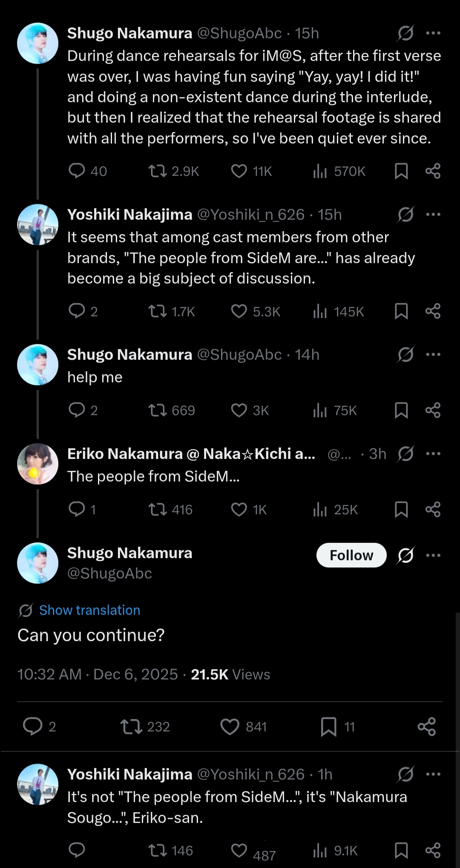460x868 pixels.
Task: Open Eriko Nakamura's profile picture
Action: pyautogui.click(x=38, y=464)
